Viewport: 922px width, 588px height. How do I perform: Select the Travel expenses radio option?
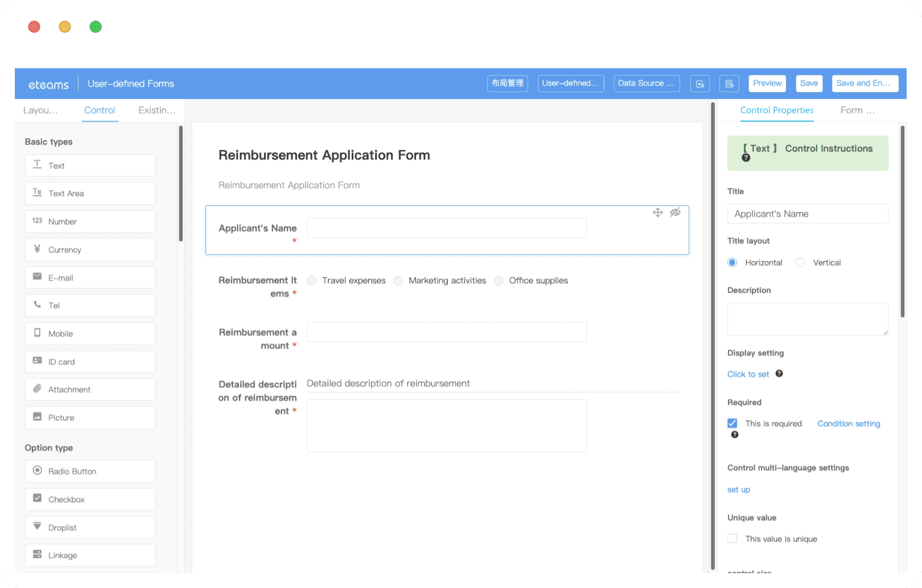click(x=311, y=280)
